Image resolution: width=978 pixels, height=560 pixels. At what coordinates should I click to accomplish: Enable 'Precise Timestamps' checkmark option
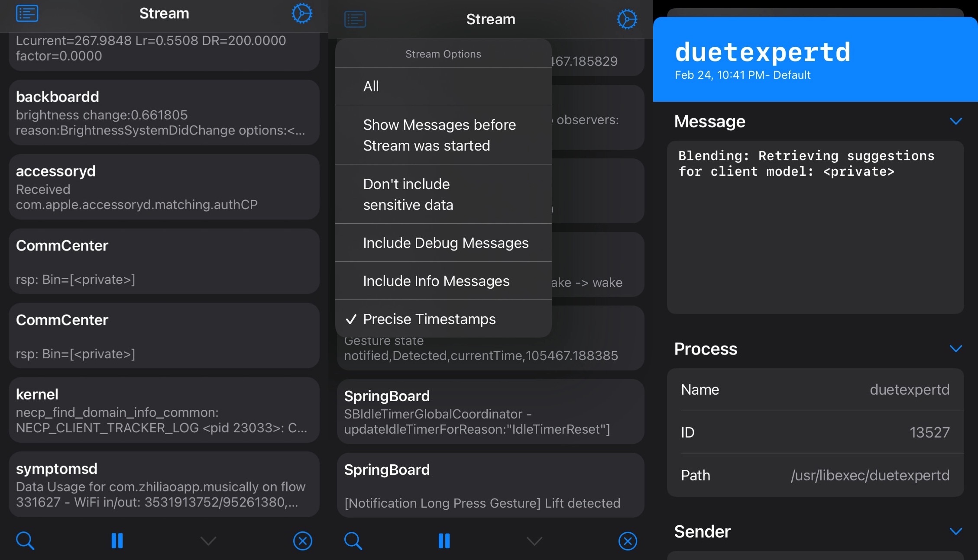(x=444, y=318)
